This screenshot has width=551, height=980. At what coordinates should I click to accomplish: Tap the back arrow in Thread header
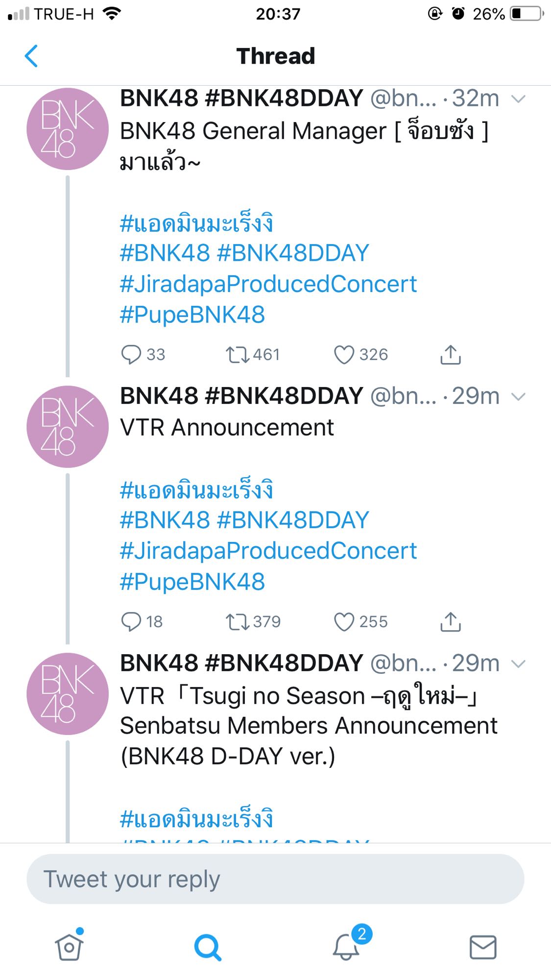[31, 56]
